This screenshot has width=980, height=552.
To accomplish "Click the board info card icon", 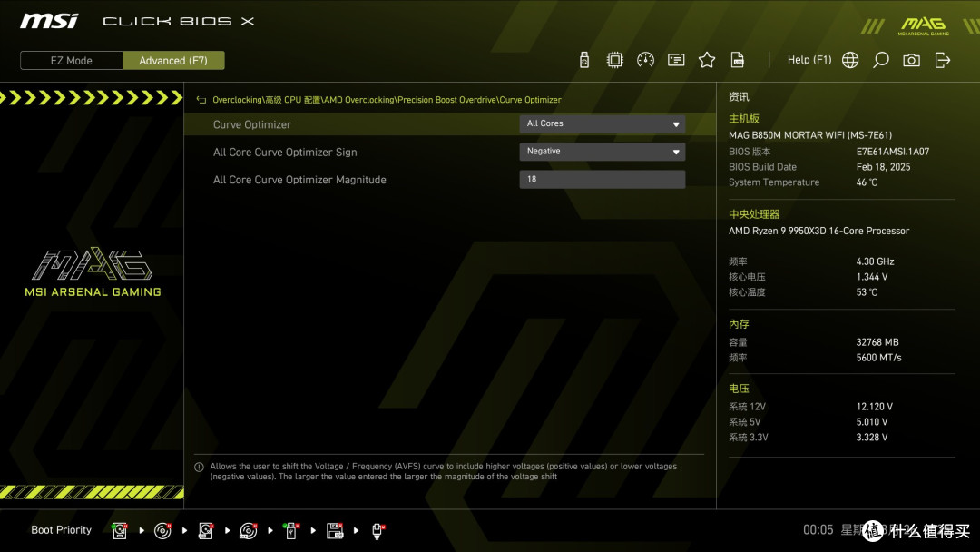I will 676,60.
